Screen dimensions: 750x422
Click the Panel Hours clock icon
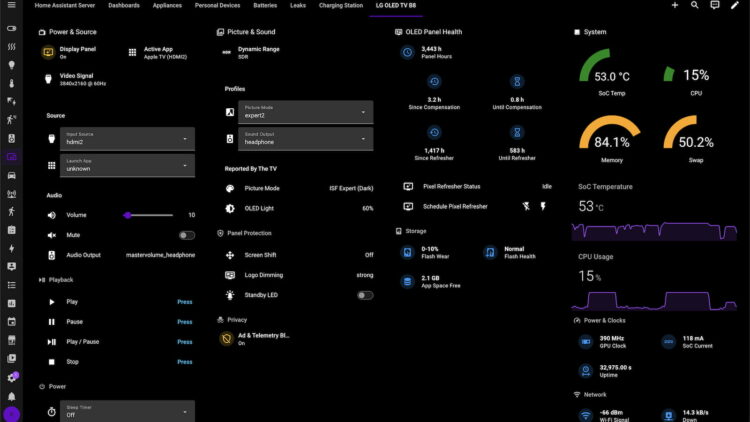[x=408, y=52]
